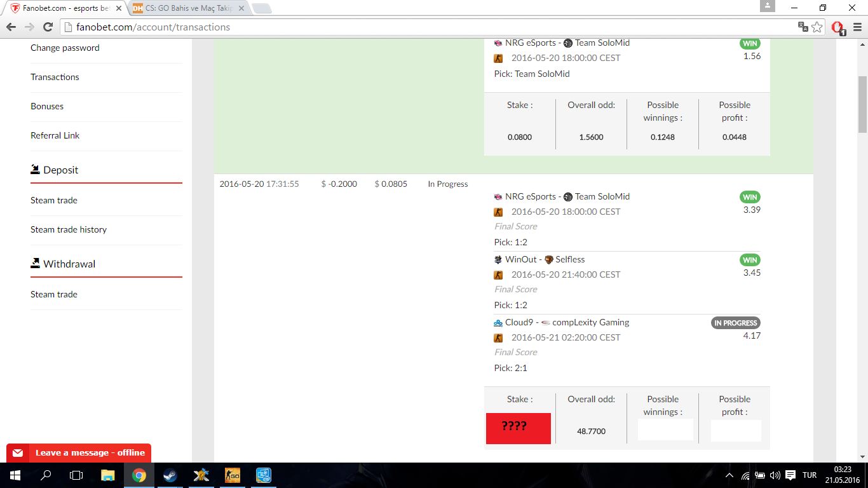868x488 pixels.
Task: Open the translate page icon
Action: 803,27
